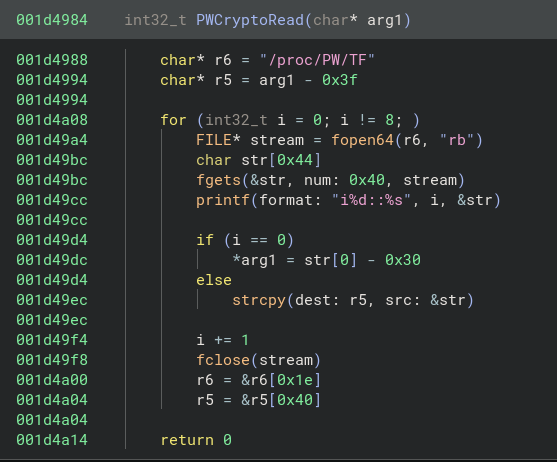Screen dimensions: 557x462
Task: Select the for loop keyword
Action: click(173, 120)
